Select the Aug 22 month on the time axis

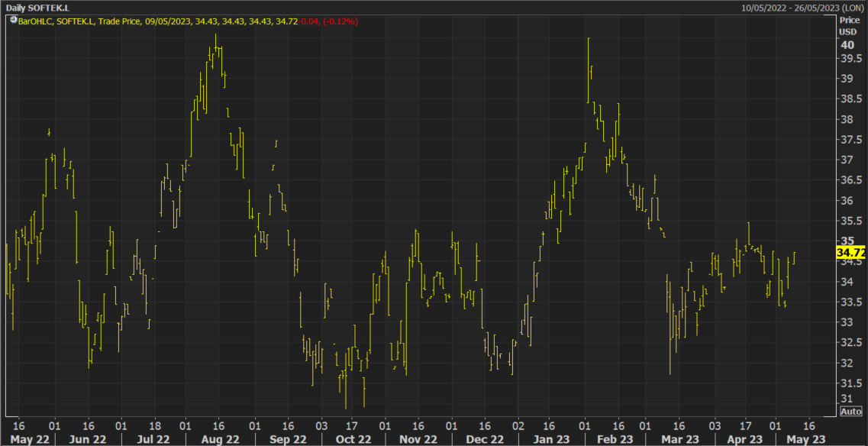220,439
